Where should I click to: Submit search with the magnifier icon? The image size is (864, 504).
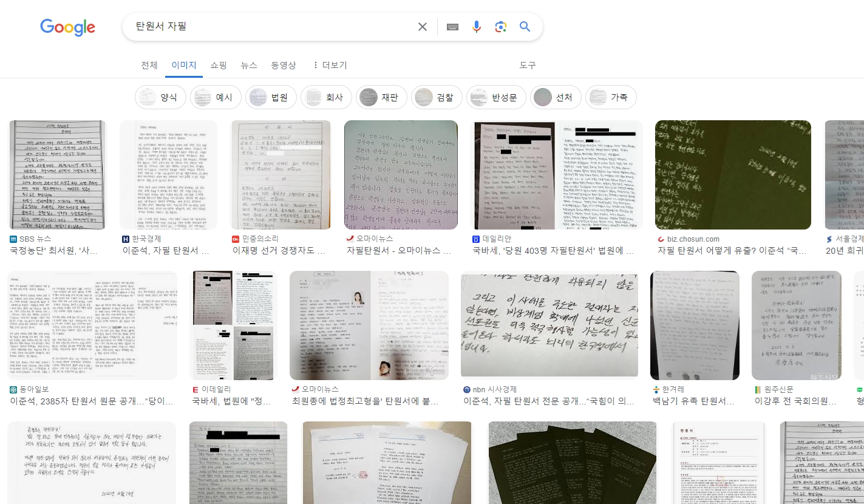click(525, 27)
